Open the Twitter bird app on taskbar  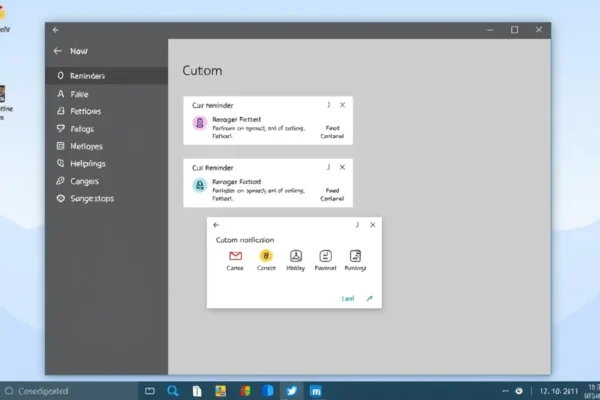click(292, 391)
